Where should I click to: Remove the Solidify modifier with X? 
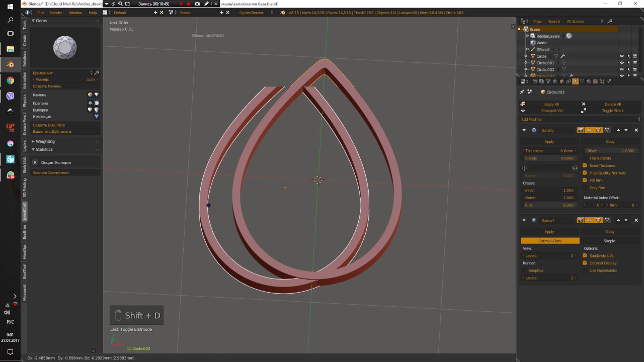[636, 130]
